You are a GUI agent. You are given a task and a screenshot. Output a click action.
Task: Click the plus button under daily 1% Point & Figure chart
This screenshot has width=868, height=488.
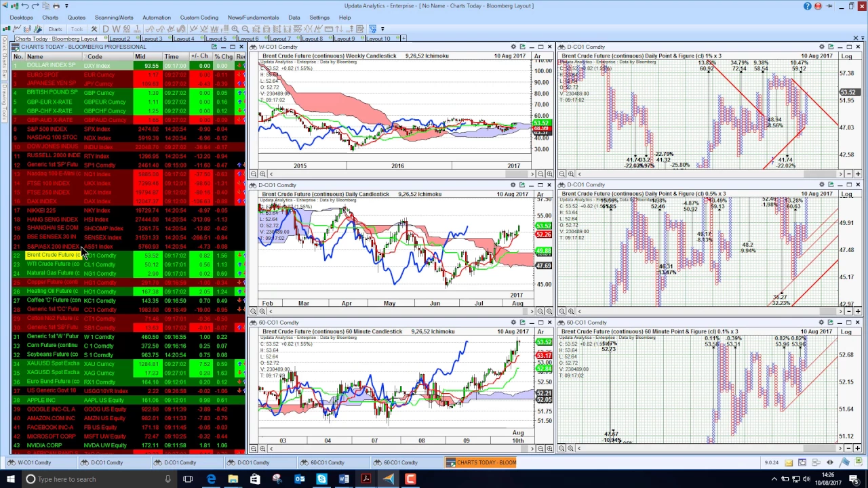(858, 174)
